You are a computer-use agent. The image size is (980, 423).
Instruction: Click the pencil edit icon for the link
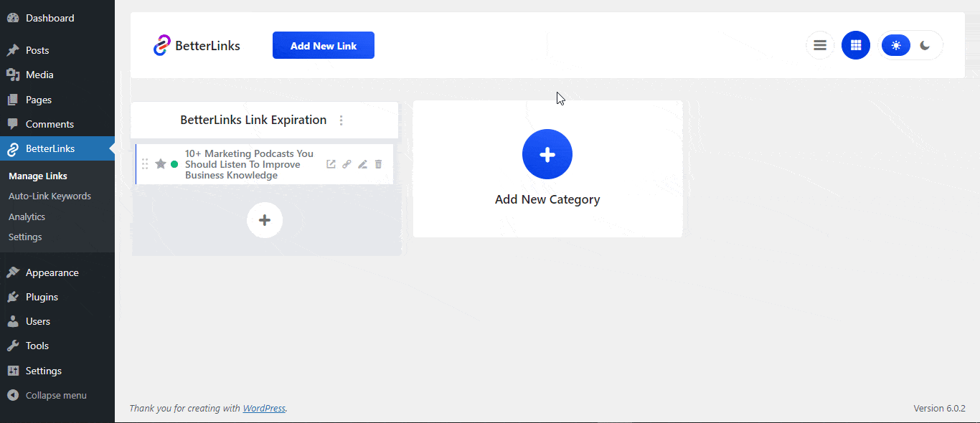pyautogui.click(x=362, y=164)
